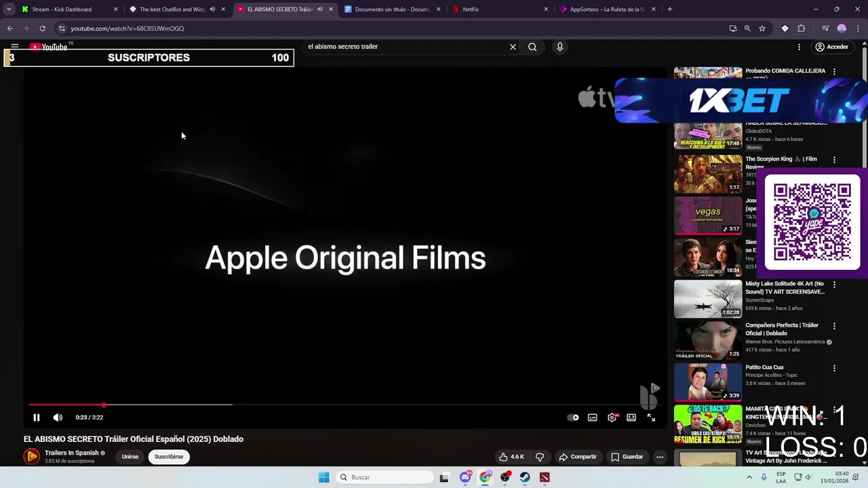Open the Trailers In Spanish channel avatar
Viewport: 868px width, 488px height.
[x=31, y=457]
